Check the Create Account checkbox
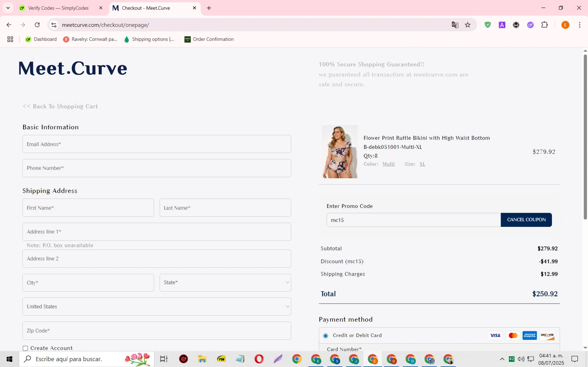The image size is (588, 367). (x=25, y=348)
